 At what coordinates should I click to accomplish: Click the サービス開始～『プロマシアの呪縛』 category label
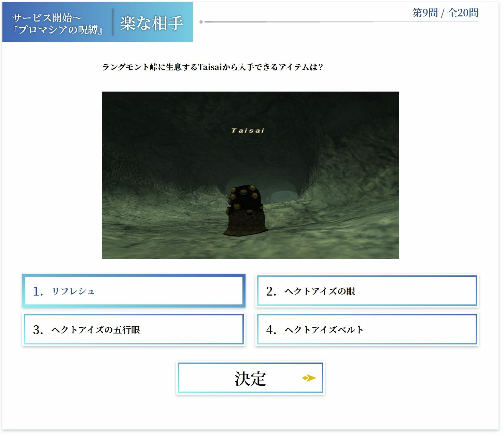tap(57, 24)
